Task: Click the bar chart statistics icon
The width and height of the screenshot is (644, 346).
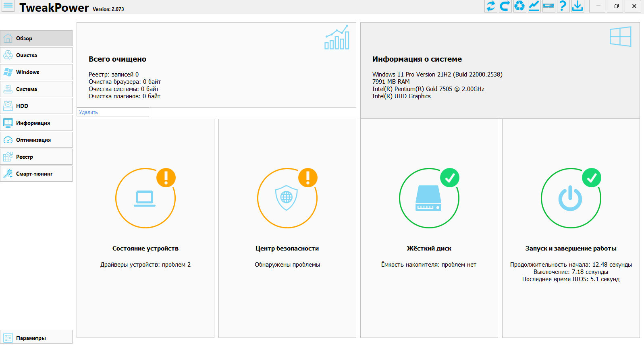Action: tap(337, 37)
